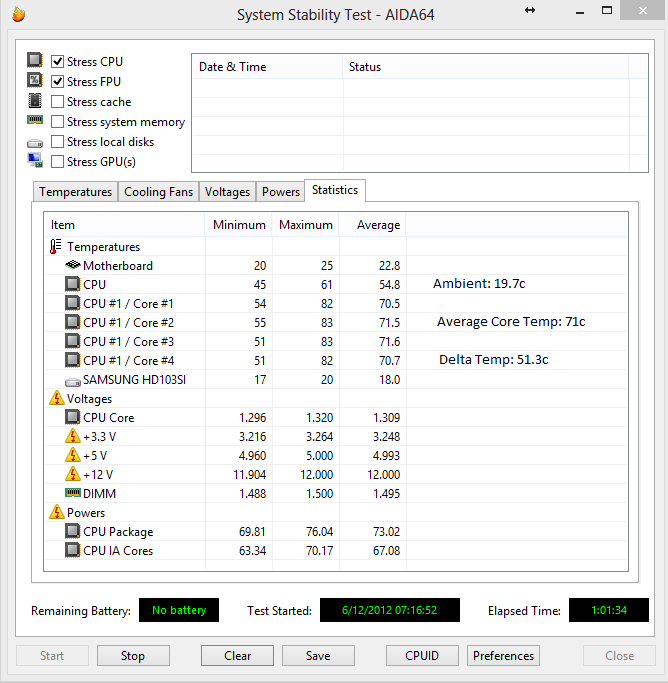Click the AIDA64 flame icon in title bar

pos(18,14)
